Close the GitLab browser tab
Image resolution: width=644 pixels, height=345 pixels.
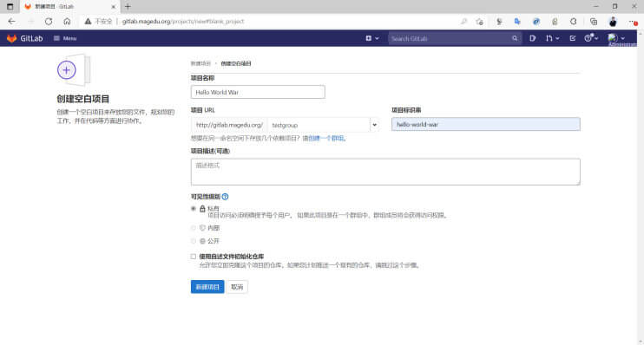[x=114, y=7]
